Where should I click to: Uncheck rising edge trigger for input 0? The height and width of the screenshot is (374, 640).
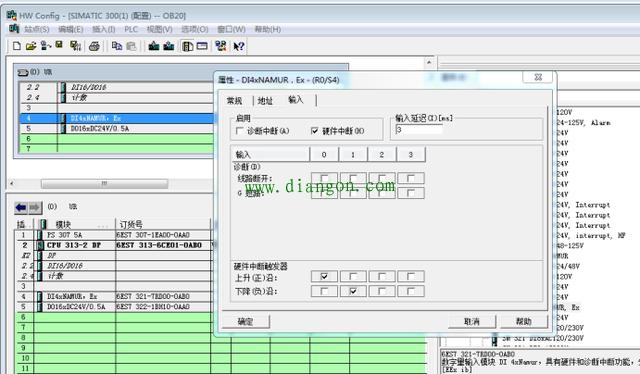[x=324, y=276]
